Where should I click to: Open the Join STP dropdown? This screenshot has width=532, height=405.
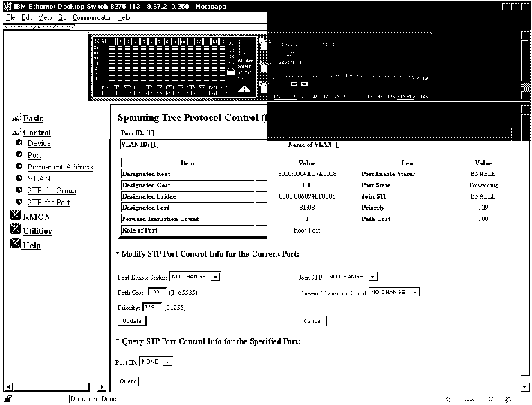[372, 276]
